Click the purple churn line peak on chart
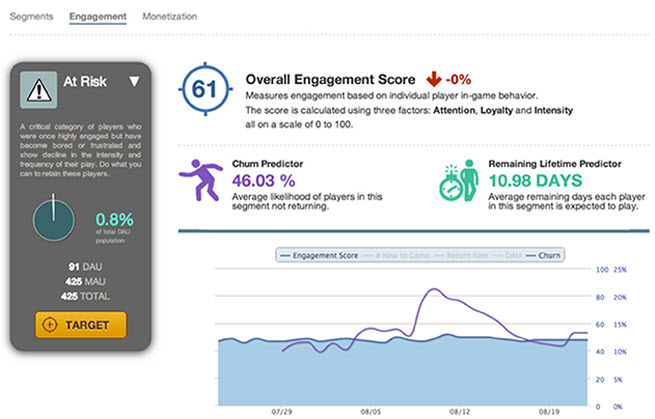The width and height of the screenshot is (655, 419). click(434, 289)
